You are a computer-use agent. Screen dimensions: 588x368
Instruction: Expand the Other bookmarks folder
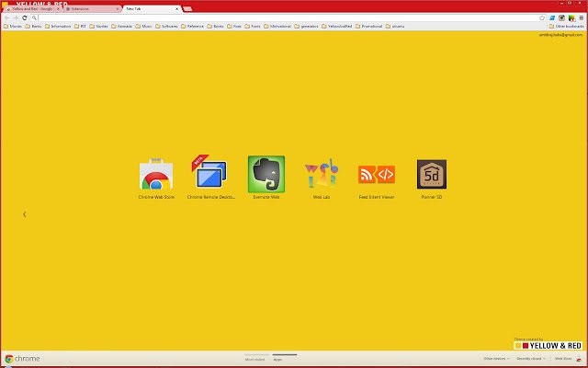(x=566, y=27)
